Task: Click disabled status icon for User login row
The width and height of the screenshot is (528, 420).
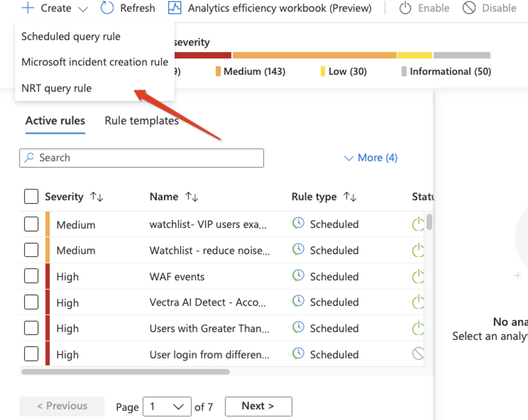Action: [x=418, y=354]
